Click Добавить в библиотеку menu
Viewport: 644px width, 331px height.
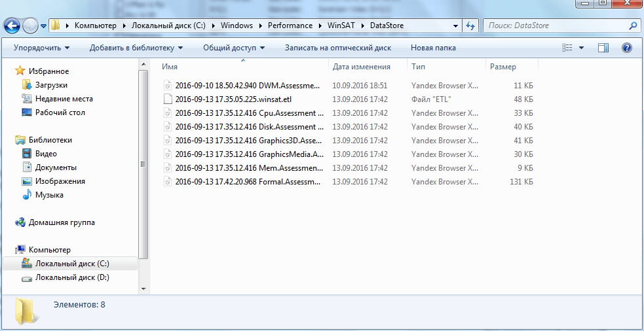136,48
